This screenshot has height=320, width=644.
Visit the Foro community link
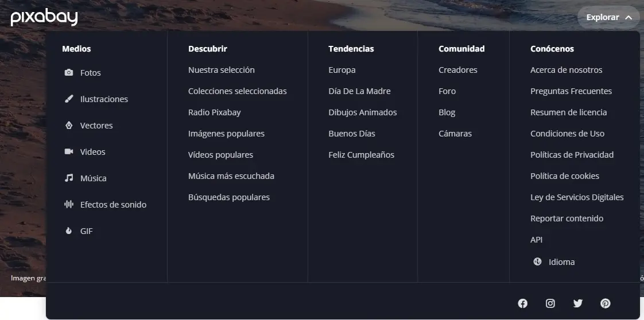click(x=447, y=91)
